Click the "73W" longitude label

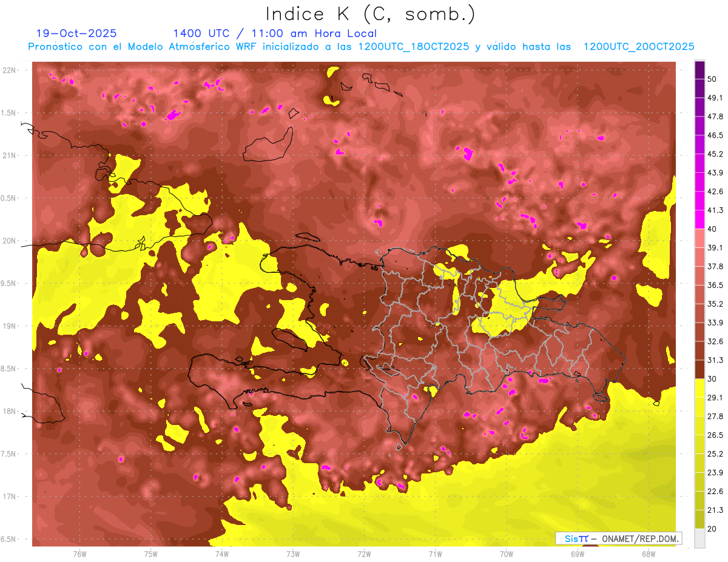[x=293, y=554]
